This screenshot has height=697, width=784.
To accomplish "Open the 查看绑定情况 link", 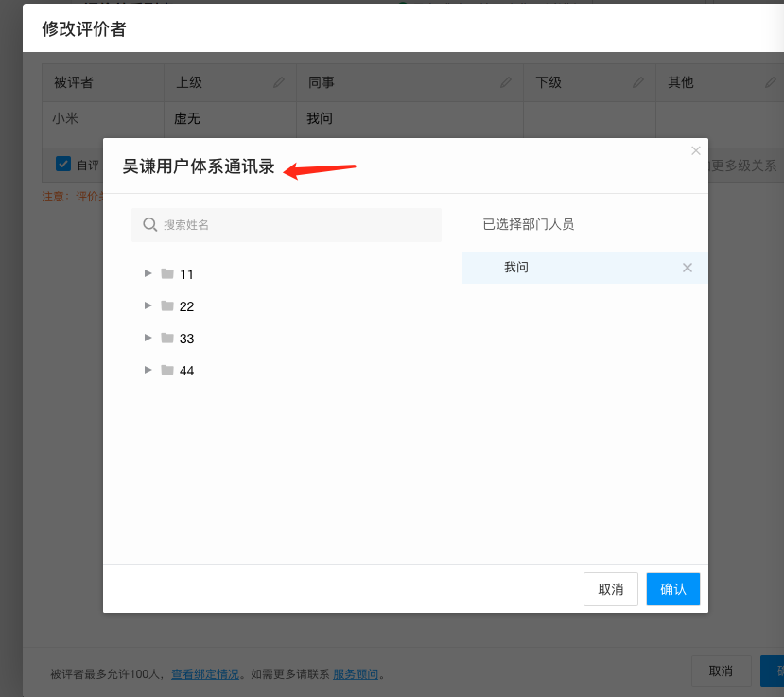I will (205, 674).
